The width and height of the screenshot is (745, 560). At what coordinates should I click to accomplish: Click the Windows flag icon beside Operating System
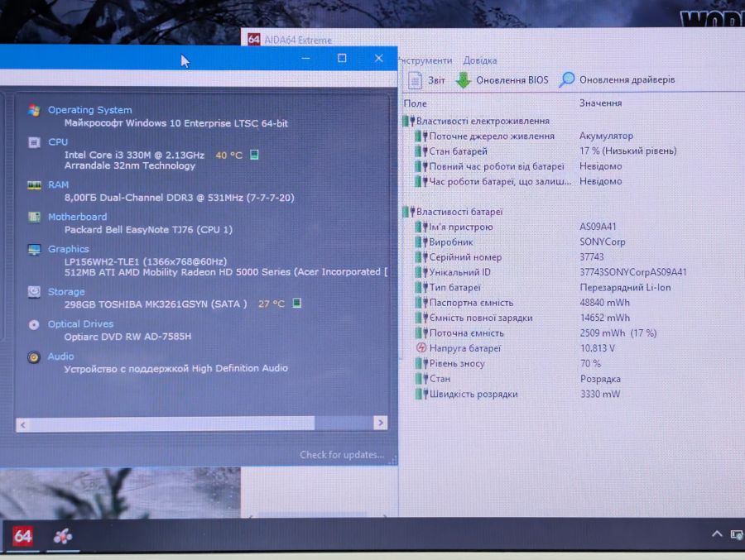pos(34,110)
